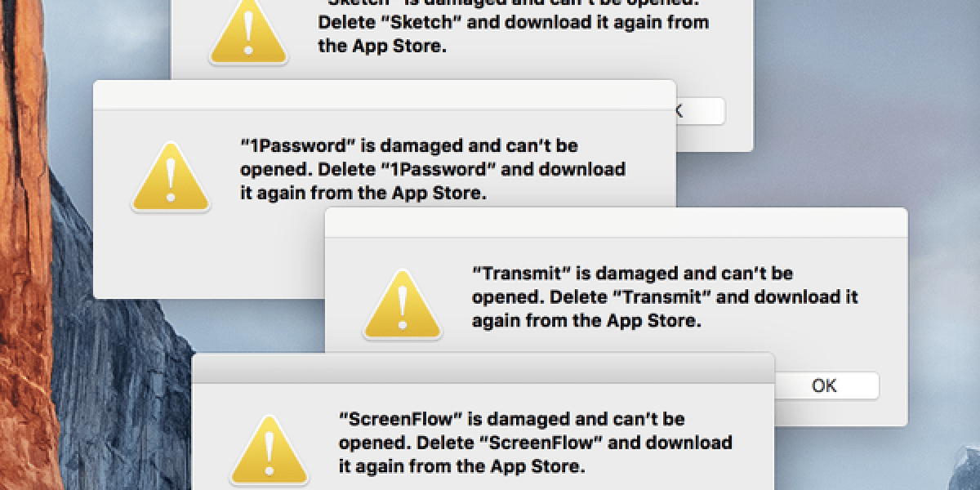Bring ScreenFlow alert forward via its title bar
This screenshot has width=980, height=490.
coord(482,367)
